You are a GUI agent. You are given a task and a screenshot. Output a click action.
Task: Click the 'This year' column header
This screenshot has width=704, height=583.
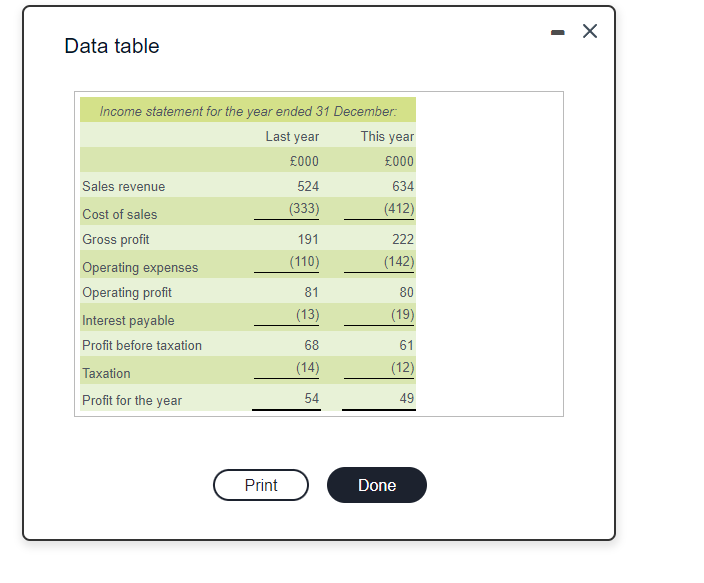point(387,136)
